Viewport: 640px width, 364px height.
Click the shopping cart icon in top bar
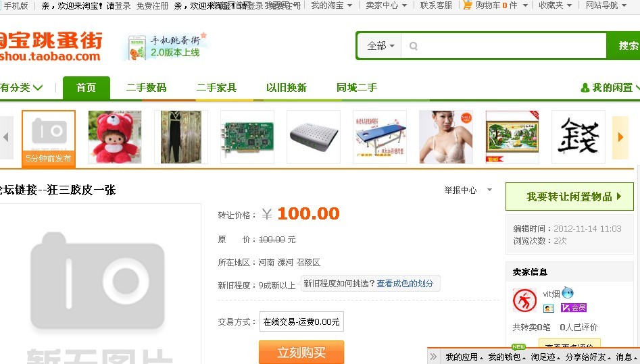468,5
